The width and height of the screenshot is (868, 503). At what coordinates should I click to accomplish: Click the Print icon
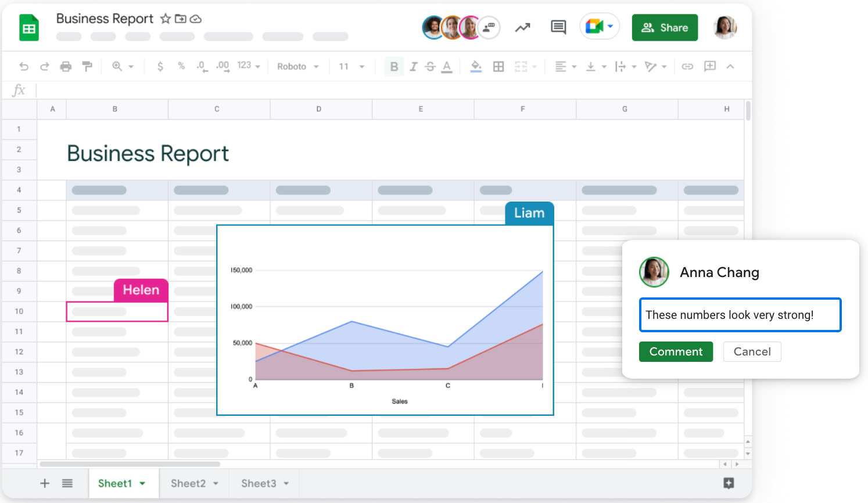[x=66, y=66]
